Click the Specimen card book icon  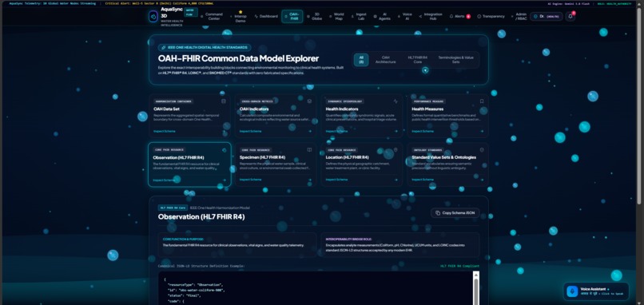(x=309, y=150)
